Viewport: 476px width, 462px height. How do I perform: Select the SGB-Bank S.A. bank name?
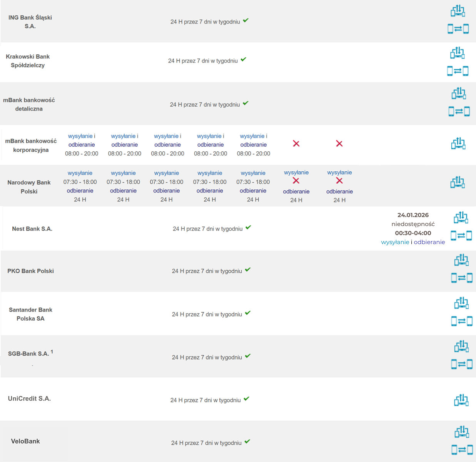(x=28, y=353)
